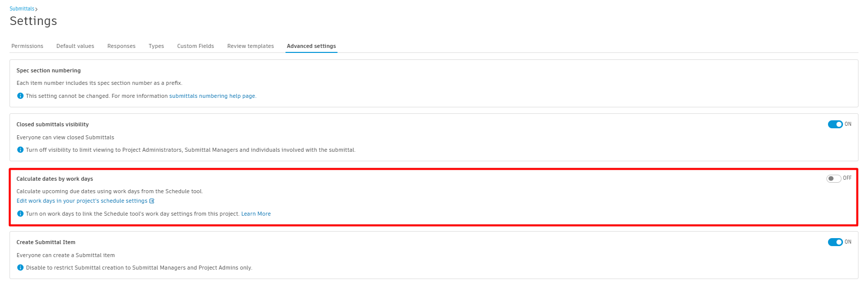Screen dimensions: 868x306
Task: Select the Advanced settings tab
Action: pyautogui.click(x=311, y=46)
